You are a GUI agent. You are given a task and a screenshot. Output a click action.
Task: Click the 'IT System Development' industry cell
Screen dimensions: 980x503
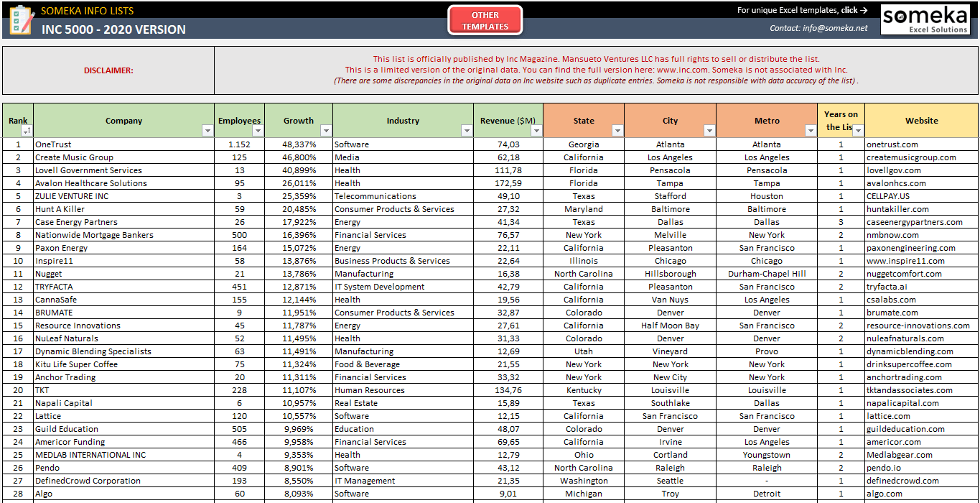pyautogui.click(x=403, y=287)
